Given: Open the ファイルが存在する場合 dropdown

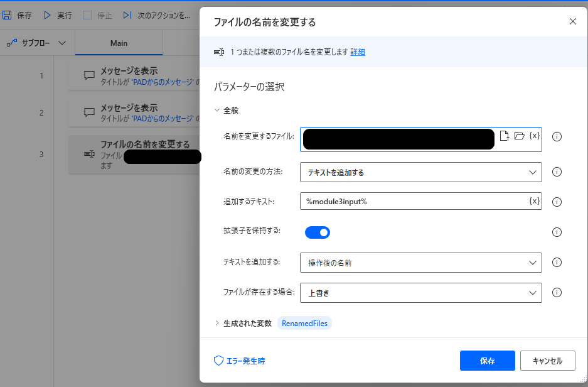Looking at the screenshot, I should point(420,293).
